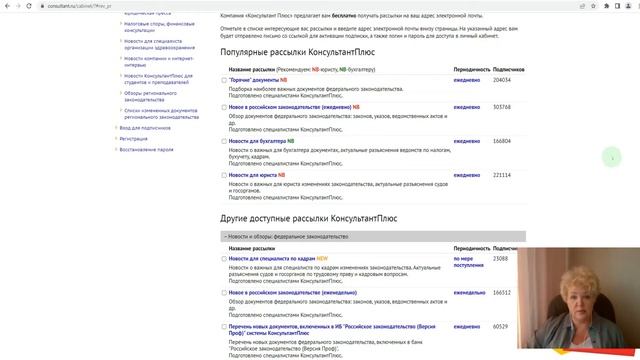Open Налоговые споры, финансовые консультации sidebar link
Viewport: 640px width, 360px height.
coord(159,27)
